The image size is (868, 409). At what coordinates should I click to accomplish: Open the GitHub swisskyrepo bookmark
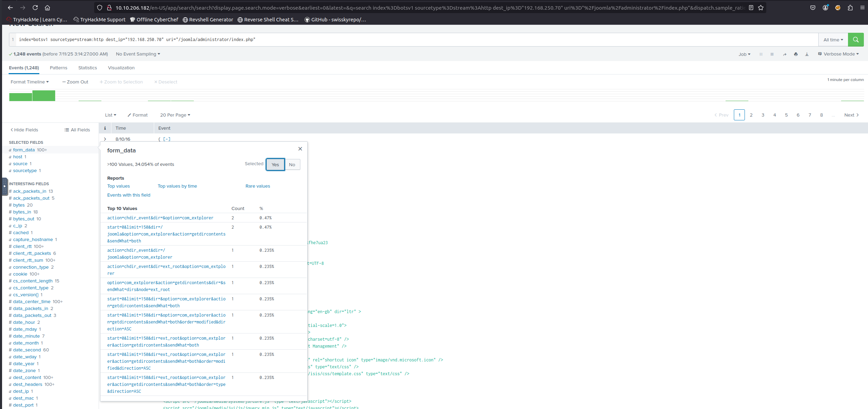(x=335, y=20)
